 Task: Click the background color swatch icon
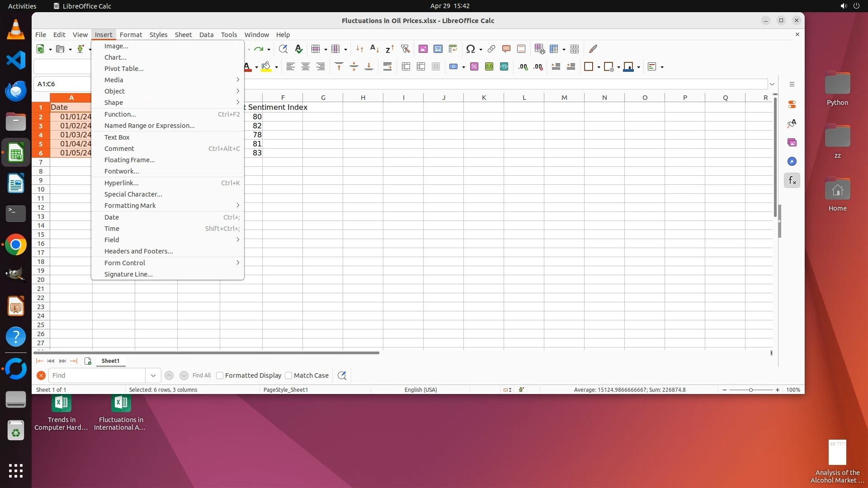pos(266,67)
